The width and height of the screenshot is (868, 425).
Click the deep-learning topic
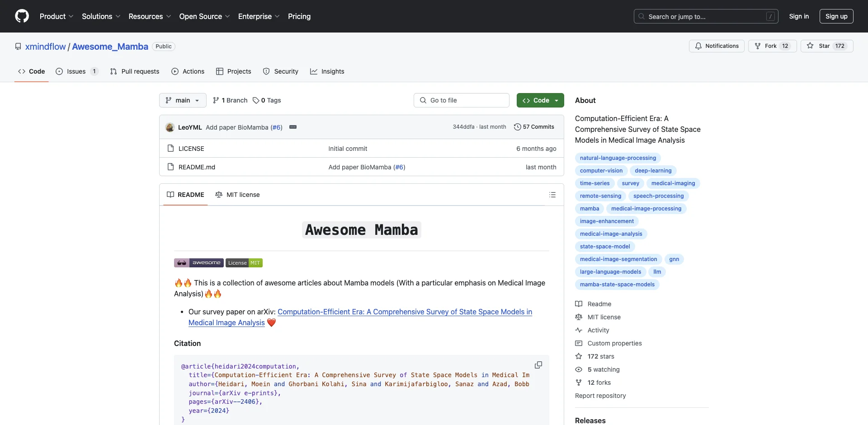653,171
